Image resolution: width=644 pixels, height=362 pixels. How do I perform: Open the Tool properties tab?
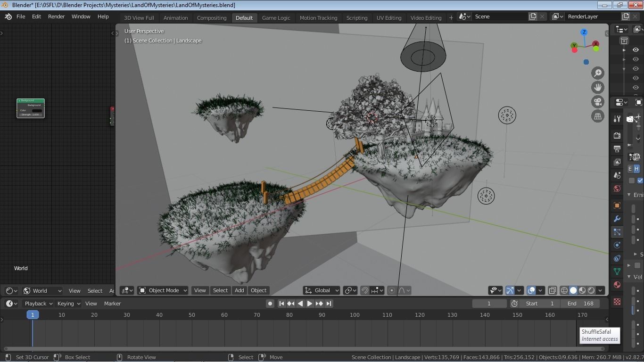coord(617,119)
